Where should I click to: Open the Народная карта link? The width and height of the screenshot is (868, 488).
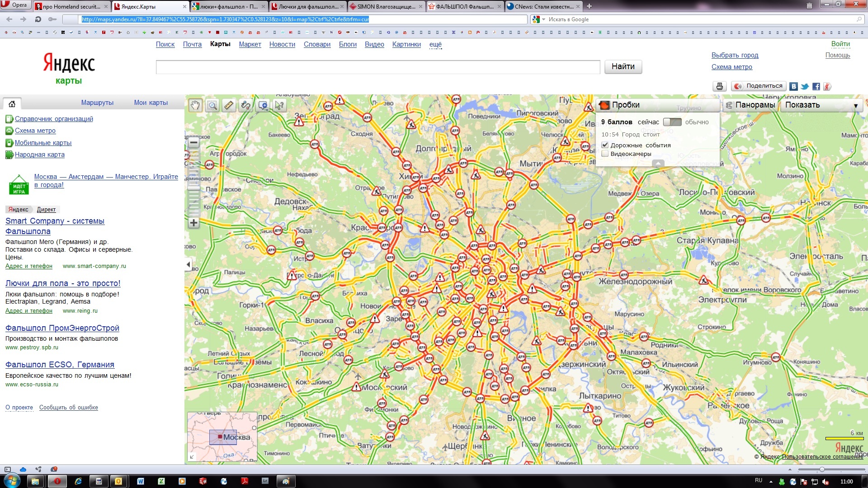[x=40, y=155]
